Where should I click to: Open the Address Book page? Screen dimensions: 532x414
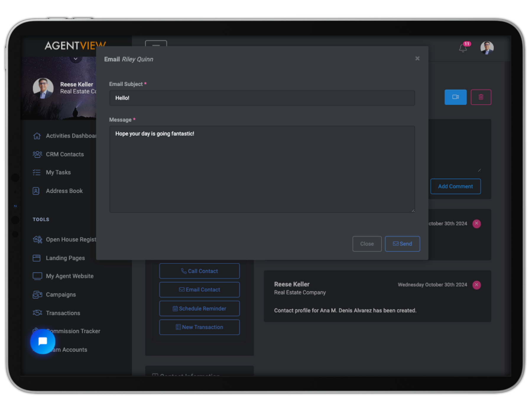(x=64, y=191)
